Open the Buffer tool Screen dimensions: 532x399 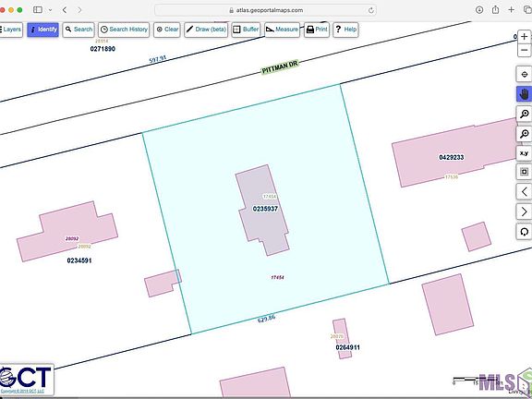pos(246,30)
